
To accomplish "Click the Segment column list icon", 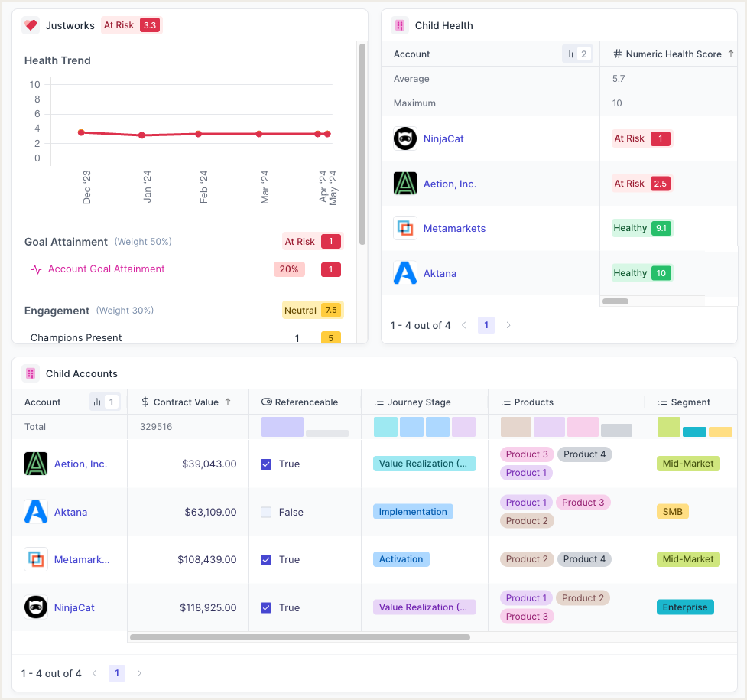I will [x=663, y=402].
